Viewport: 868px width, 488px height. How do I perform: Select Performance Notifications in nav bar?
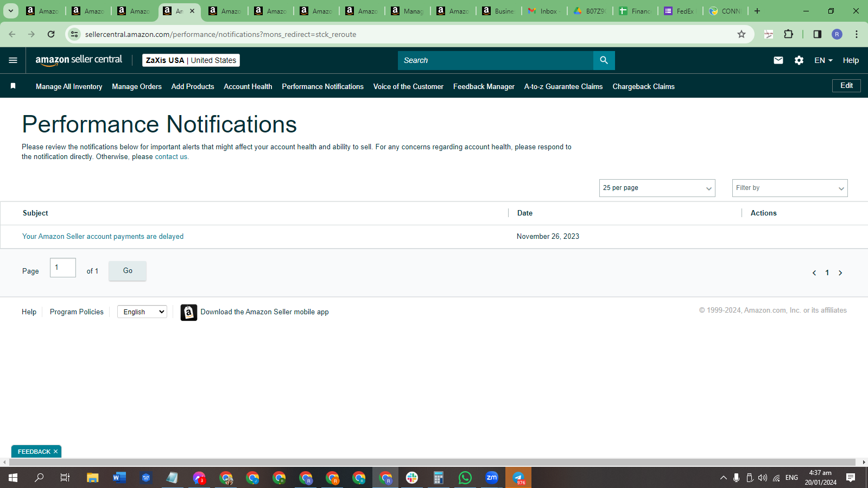323,86
